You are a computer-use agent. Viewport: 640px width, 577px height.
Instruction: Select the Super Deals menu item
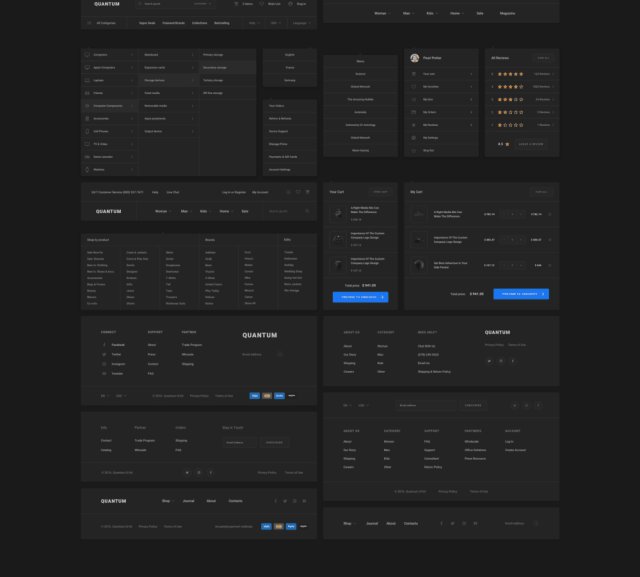pyautogui.click(x=147, y=23)
